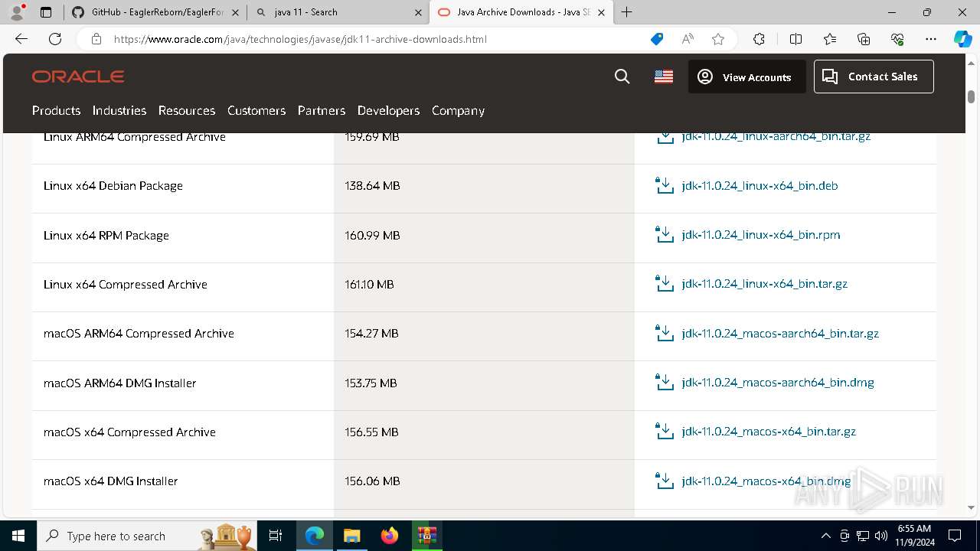
Task: Open the Oracle site search icon
Action: click(x=622, y=77)
